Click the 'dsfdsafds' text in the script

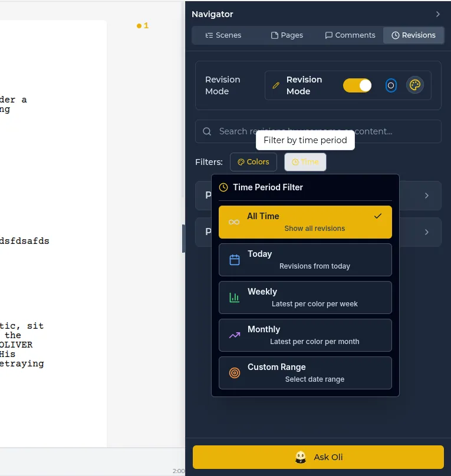pyautogui.click(x=24, y=241)
